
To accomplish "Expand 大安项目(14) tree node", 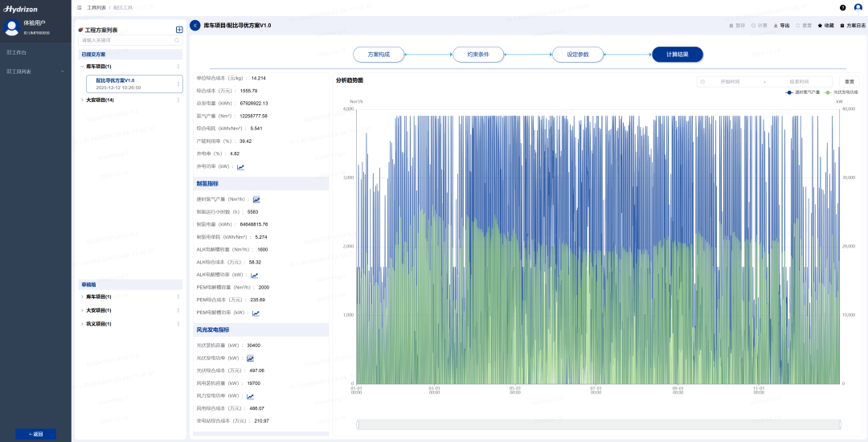I will click(83, 100).
